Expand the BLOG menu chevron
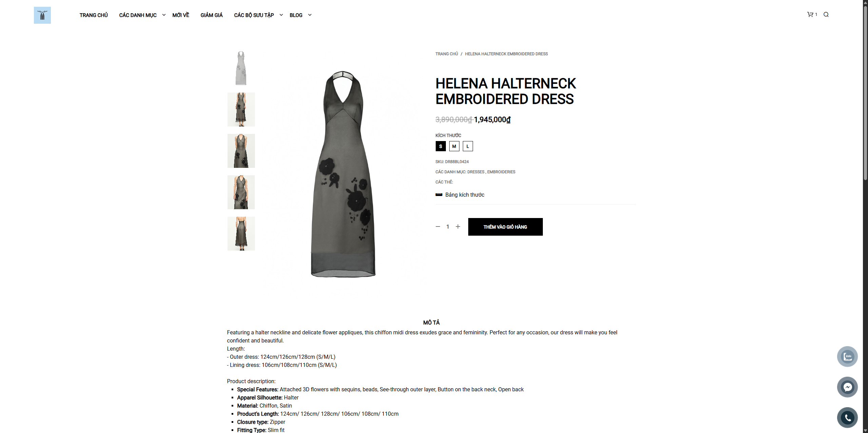The image size is (868, 433). (x=310, y=15)
